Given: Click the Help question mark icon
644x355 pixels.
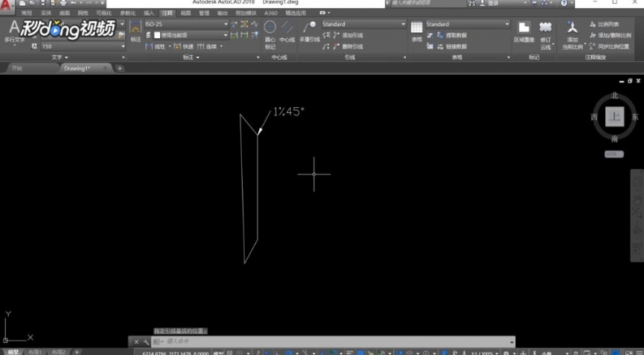Looking at the screenshot, I should 564,3.
